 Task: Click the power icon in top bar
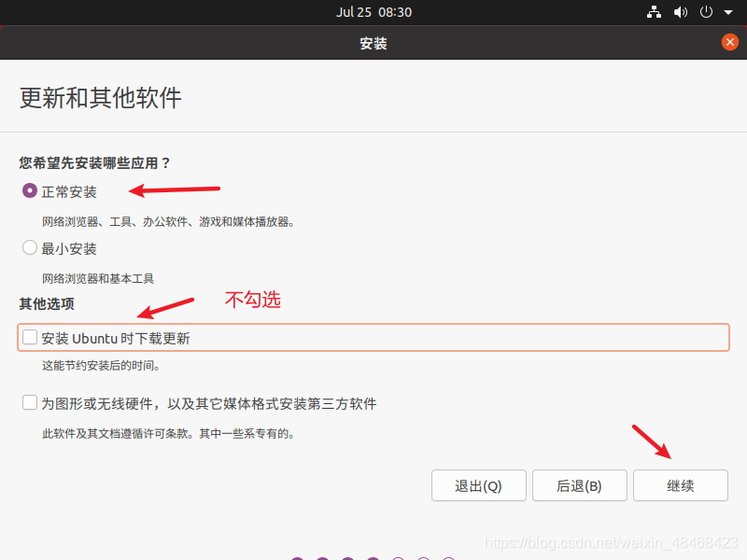(x=706, y=12)
